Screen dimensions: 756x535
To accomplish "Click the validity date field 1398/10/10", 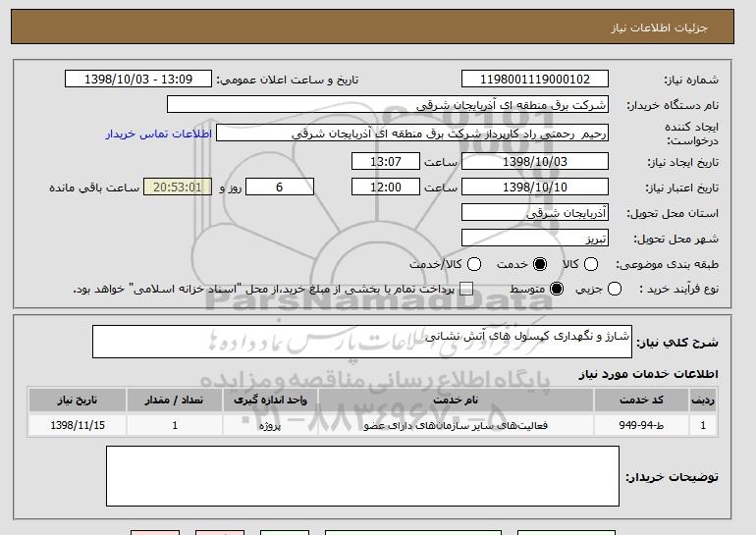I will tap(535, 187).
